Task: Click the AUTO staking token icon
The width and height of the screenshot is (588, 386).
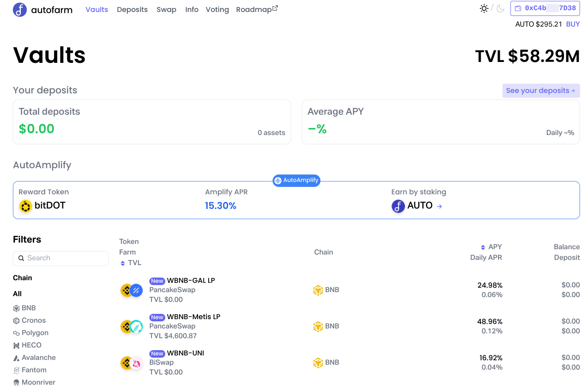Action: click(398, 206)
